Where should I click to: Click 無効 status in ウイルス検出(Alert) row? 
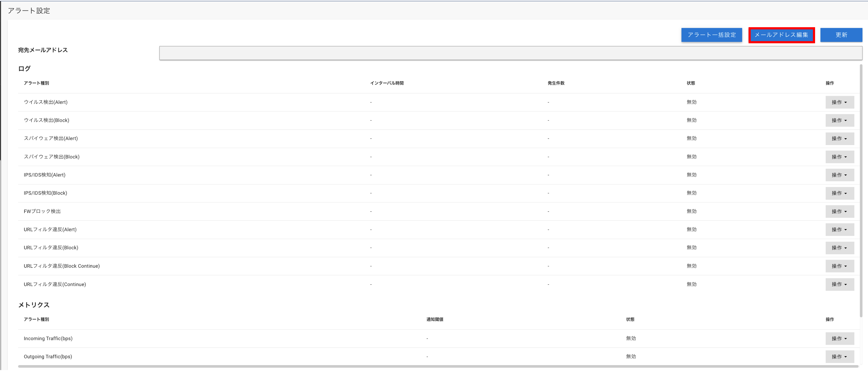click(x=691, y=102)
